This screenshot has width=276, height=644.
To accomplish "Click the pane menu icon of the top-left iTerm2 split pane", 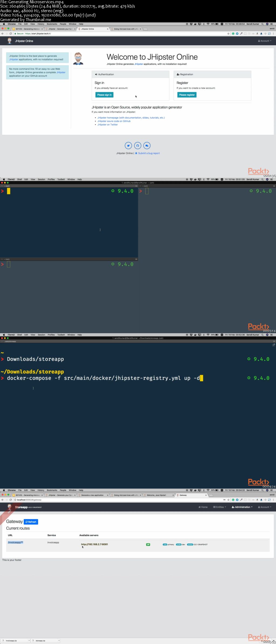I will (136, 186).
